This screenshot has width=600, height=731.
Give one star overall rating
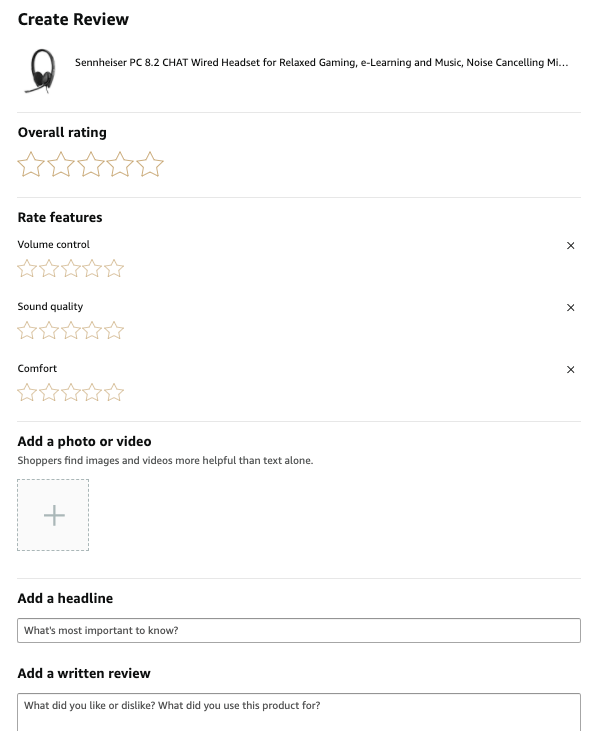(31, 165)
